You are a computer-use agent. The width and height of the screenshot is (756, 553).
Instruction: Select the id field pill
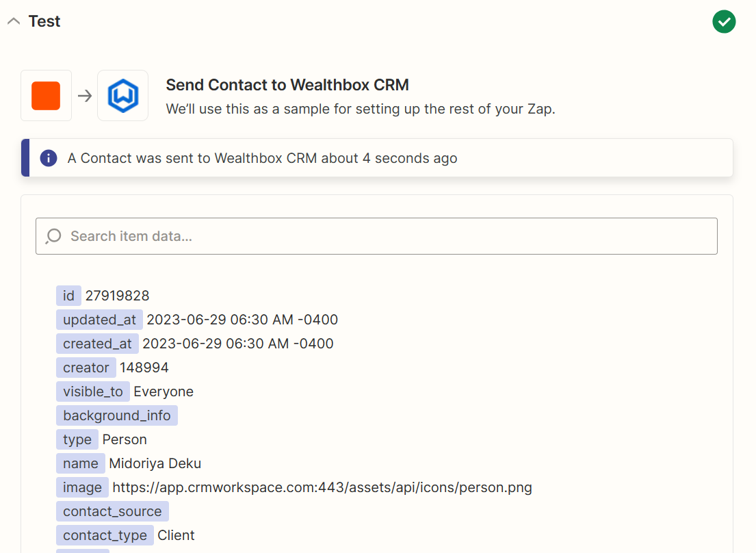pos(68,295)
